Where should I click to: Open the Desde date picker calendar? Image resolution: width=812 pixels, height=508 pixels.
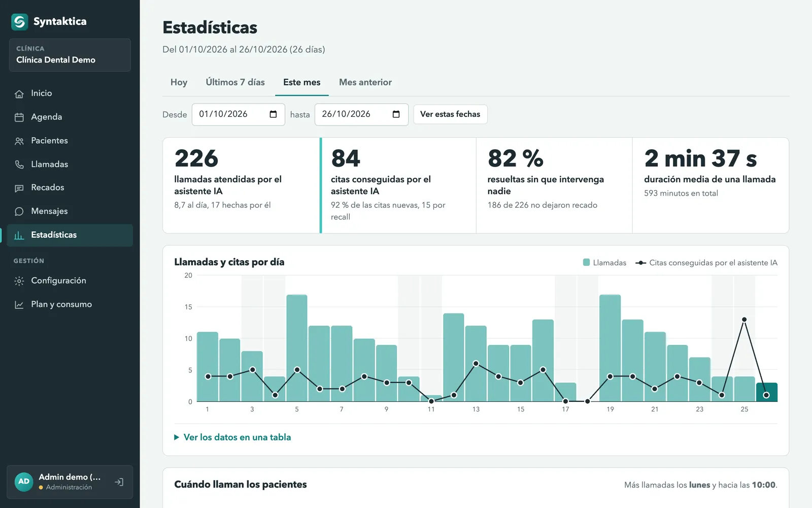[x=273, y=114]
